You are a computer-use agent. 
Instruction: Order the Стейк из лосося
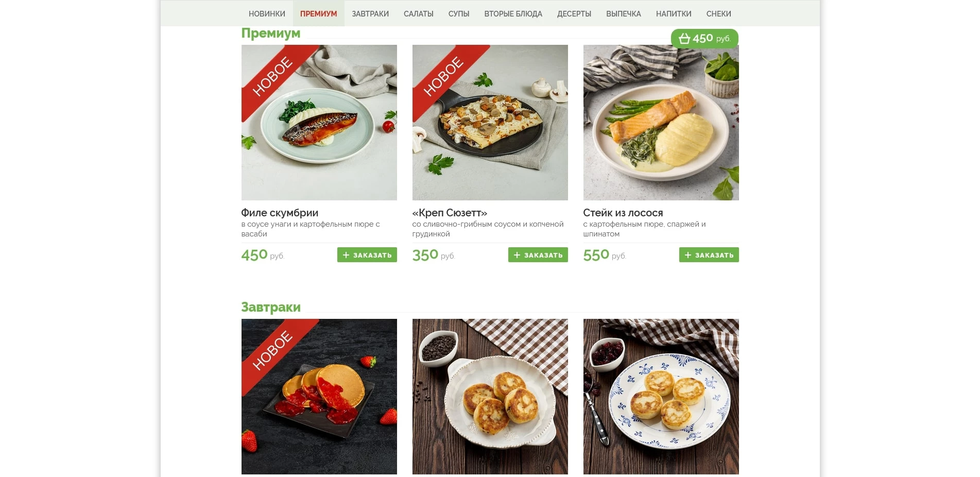709,255
